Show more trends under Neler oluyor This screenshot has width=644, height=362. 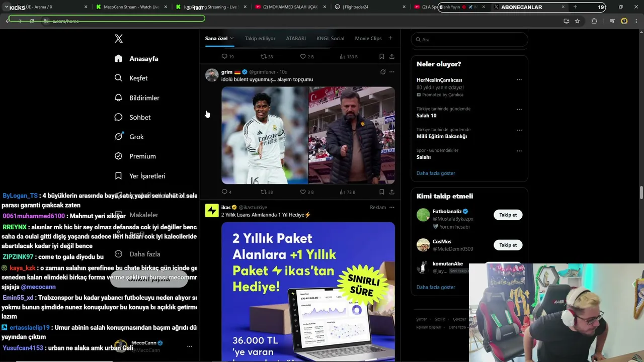pyautogui.click(x=436, y=173)
